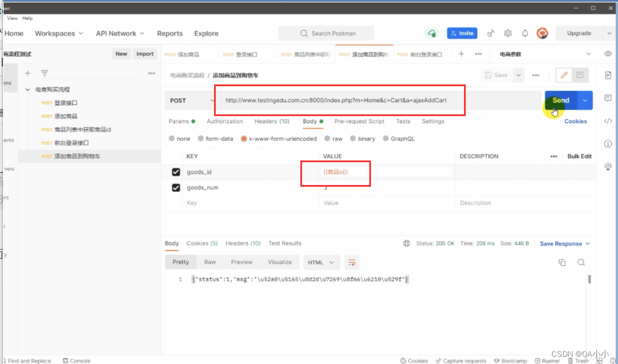Screen dimensions: 618x364
Task: Open the response Cookies (5) tab
Action: coord(202,243)
